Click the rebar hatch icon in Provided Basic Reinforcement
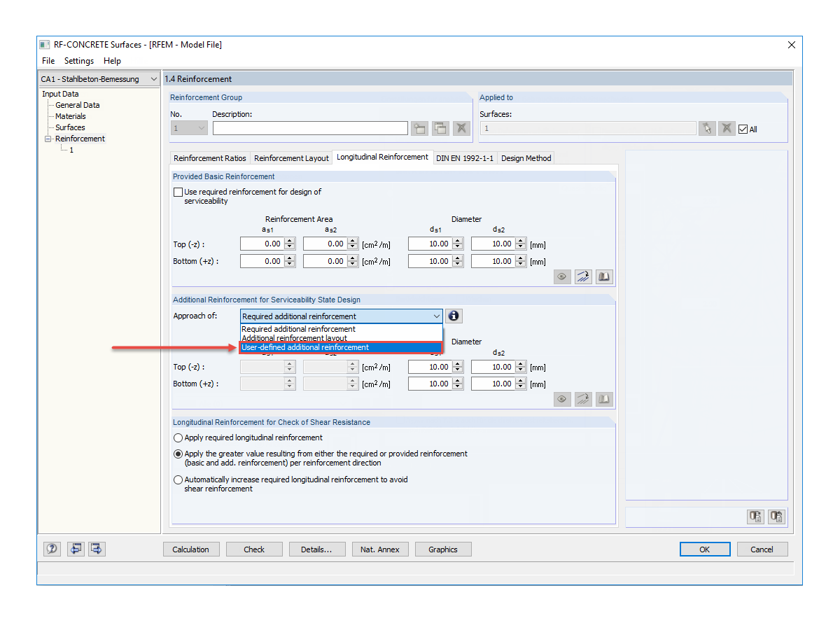 (x=583, y=276)
